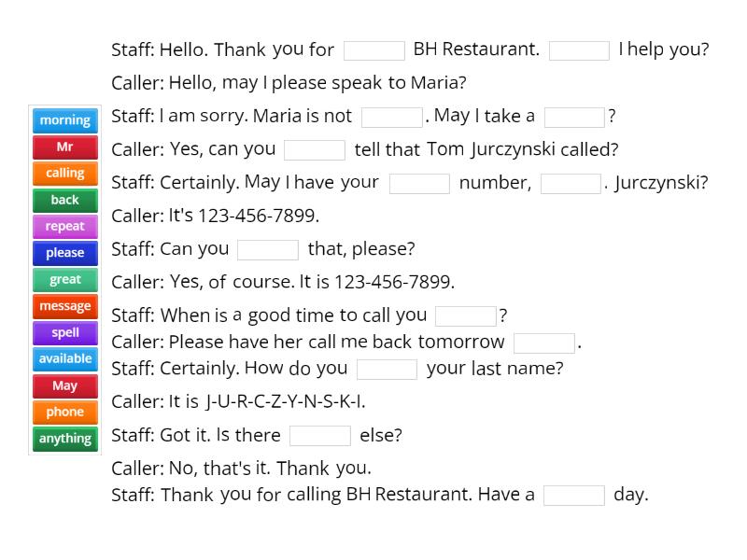Screen dimensions: 747x560
Task: Select the red 'May' word tile
Action: click(x=64, y=385)
